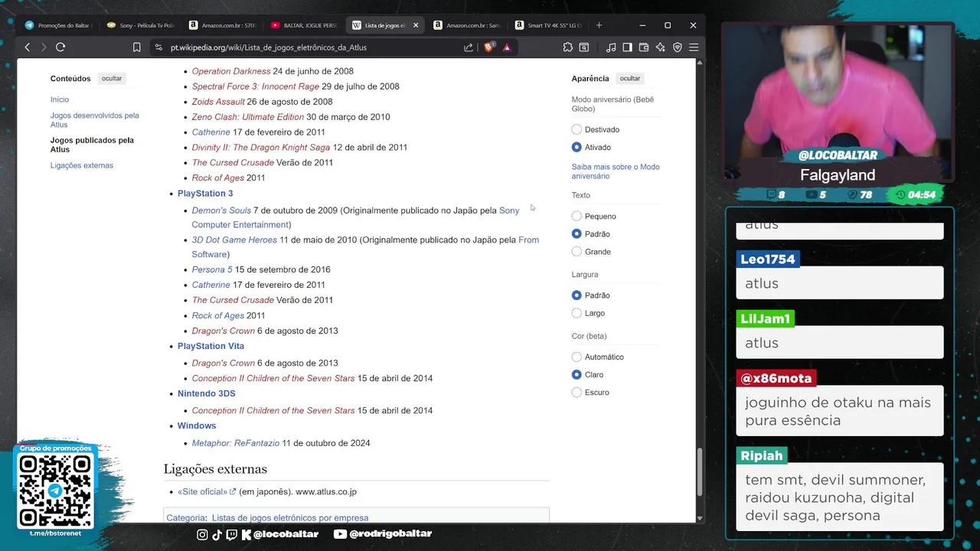Open site settings icon in address bar
This screenshot has width=980, height=551.
[158, 47]
